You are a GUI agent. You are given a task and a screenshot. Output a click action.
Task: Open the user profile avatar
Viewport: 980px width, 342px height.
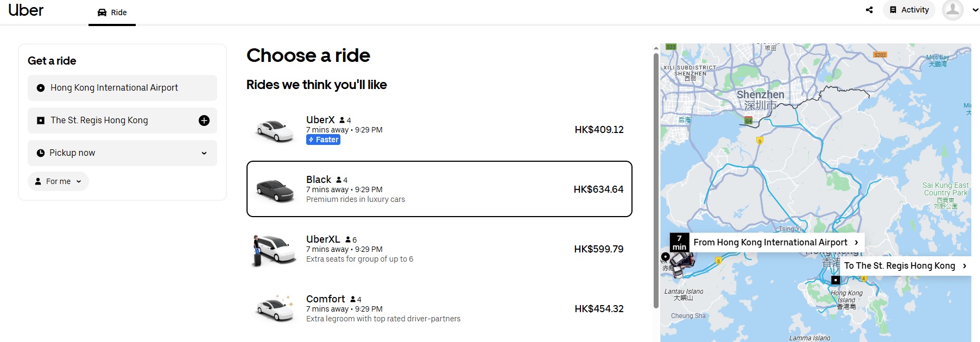952,10
